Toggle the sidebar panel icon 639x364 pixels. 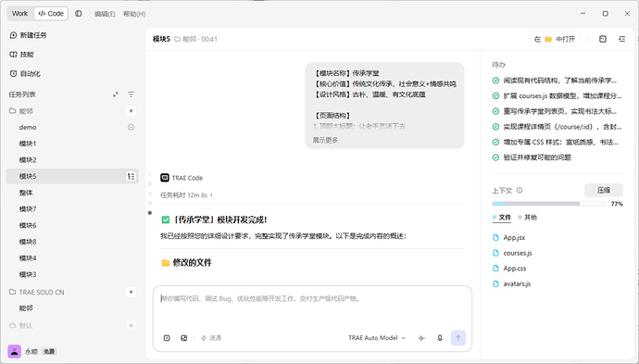(x=78, y=14)
